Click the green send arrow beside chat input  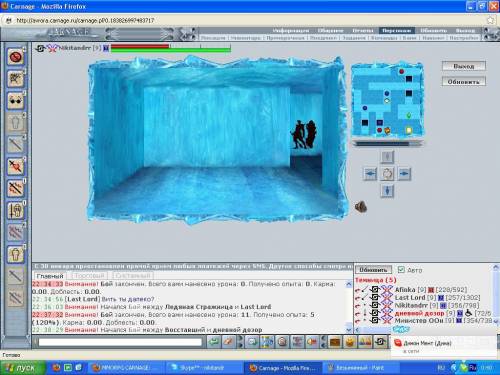pos(214,342)
